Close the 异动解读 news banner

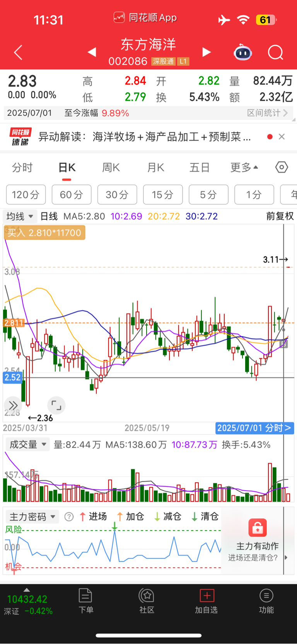coord(282,136)
